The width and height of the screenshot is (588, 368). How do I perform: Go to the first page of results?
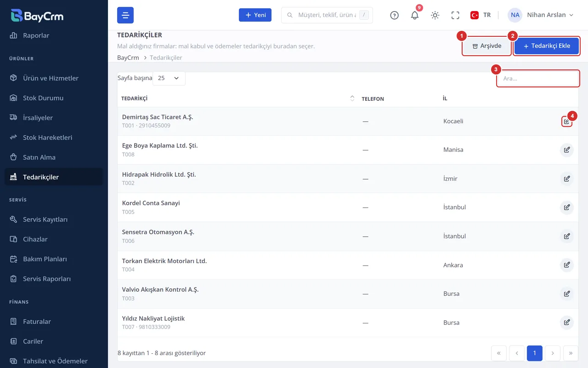pyautogui.click(x=499, y=353)
